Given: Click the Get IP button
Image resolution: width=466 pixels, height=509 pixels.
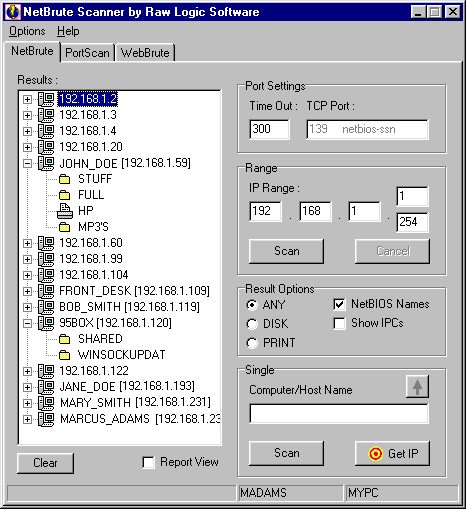Looking at the screenshot, I should pos(392,454).
